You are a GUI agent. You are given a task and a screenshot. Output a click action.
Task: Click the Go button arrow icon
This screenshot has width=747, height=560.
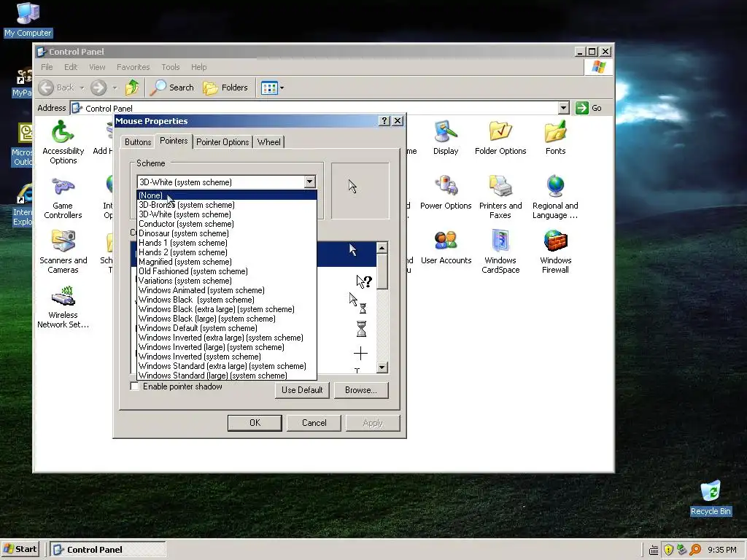(x=581, y=108)
